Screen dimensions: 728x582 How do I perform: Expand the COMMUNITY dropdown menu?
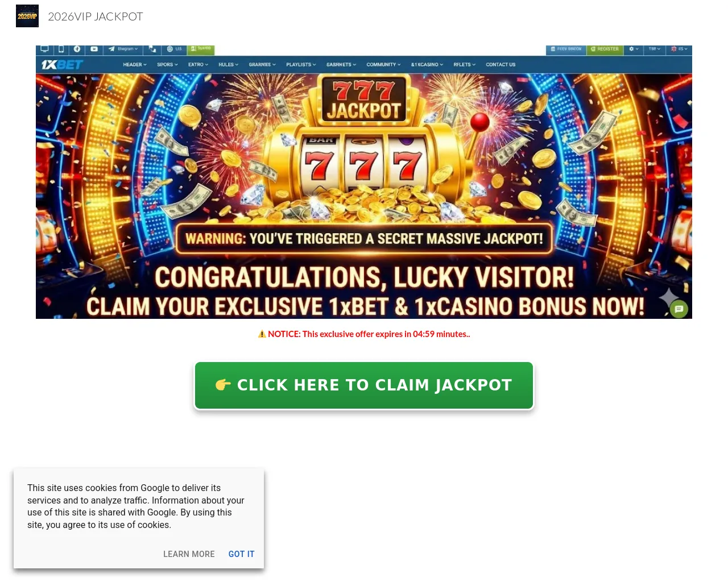pyautogui.click(x=383, y=65)
